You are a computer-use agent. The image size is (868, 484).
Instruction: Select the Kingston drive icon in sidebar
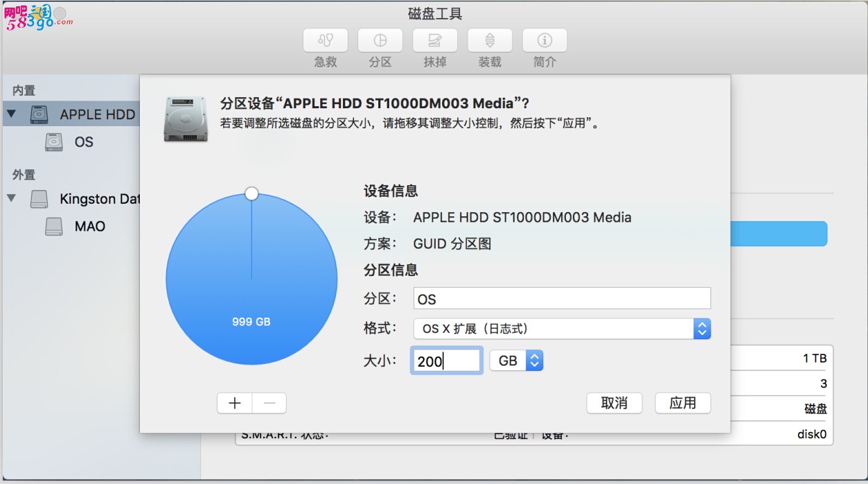(39, 199)
